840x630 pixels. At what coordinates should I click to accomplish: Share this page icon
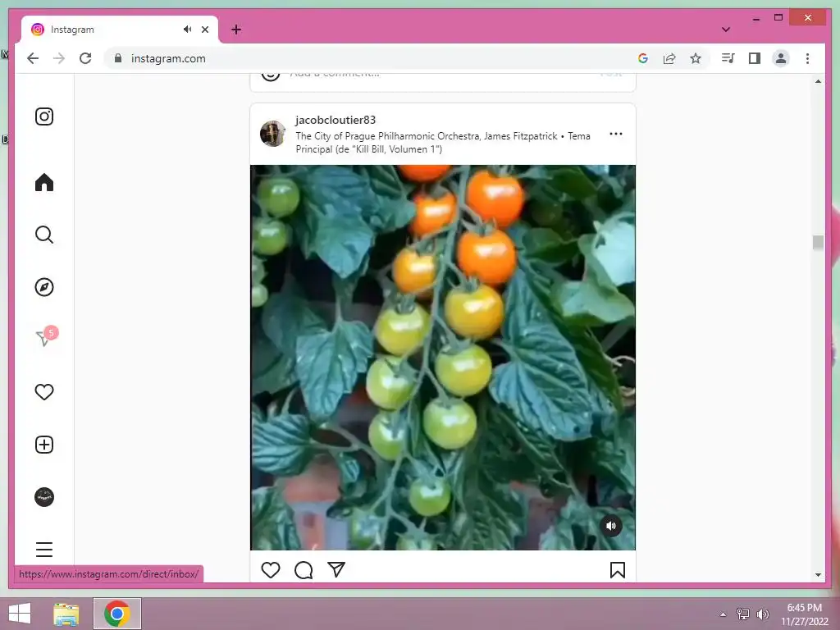(669, 58)
